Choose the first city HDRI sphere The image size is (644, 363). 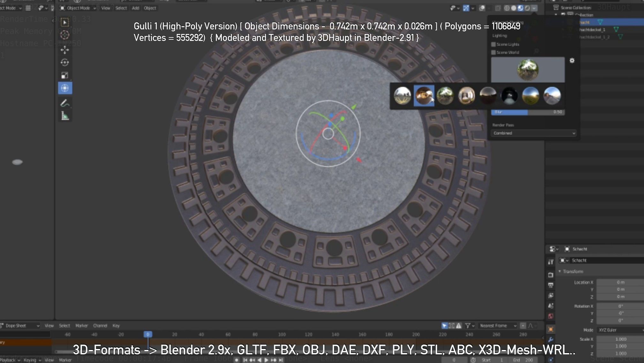point(402,96)
